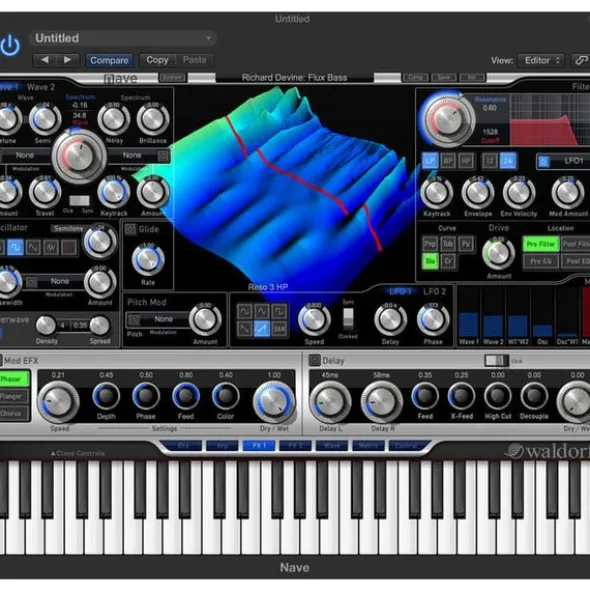The height and width of the screenshot is (591, 590).
Task: Click the LFO Speed knob
Action: 314,320
